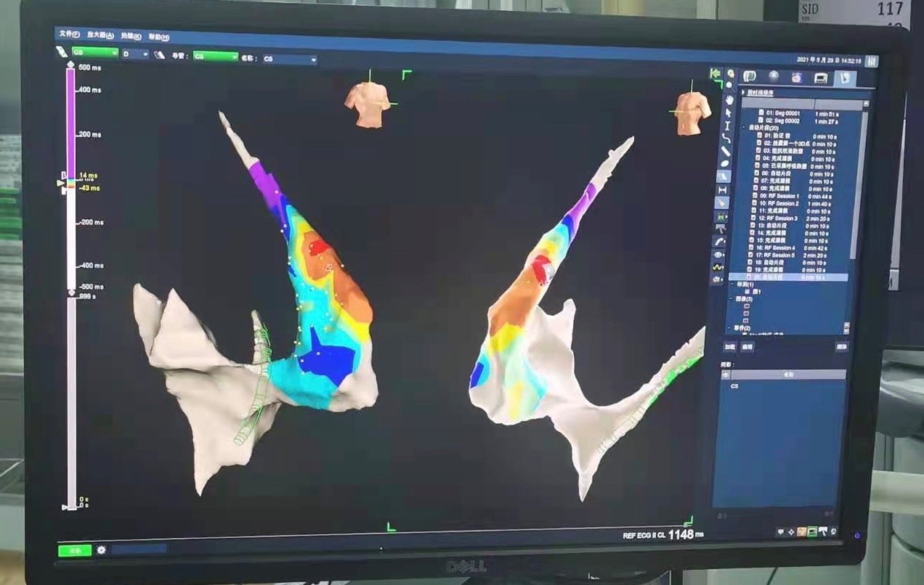Select the ellipse shape tool

click(724, 163)
